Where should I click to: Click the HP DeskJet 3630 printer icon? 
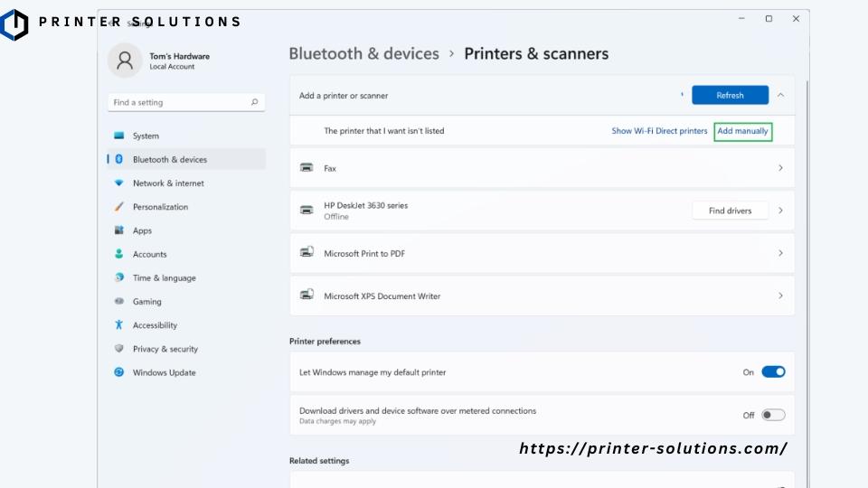(307, 210)
